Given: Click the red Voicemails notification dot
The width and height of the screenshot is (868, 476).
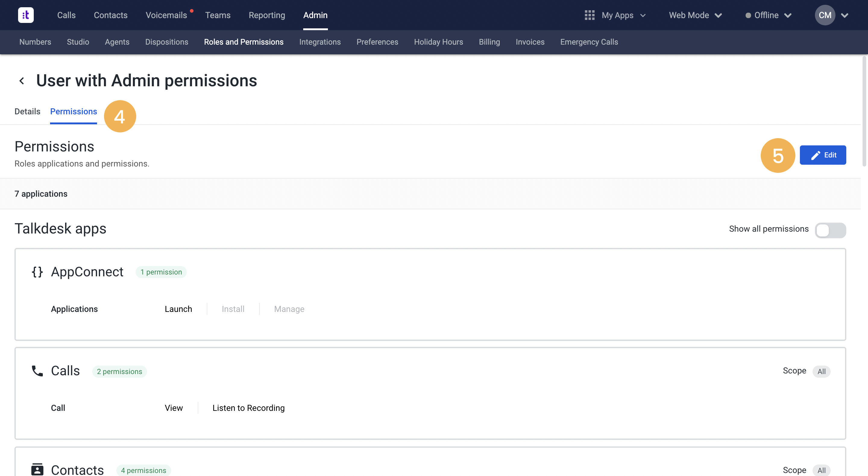Looking at the screenshot, I should (x=192, y=11).
